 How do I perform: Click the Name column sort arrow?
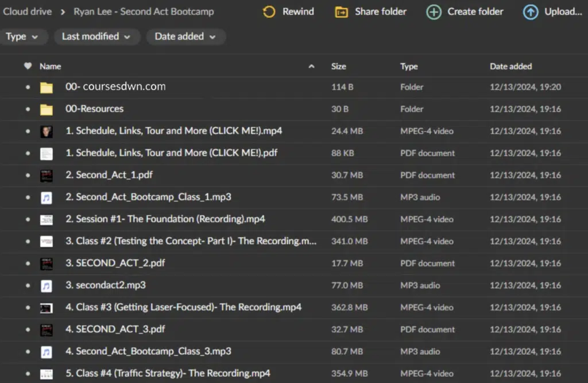point(311,67)
